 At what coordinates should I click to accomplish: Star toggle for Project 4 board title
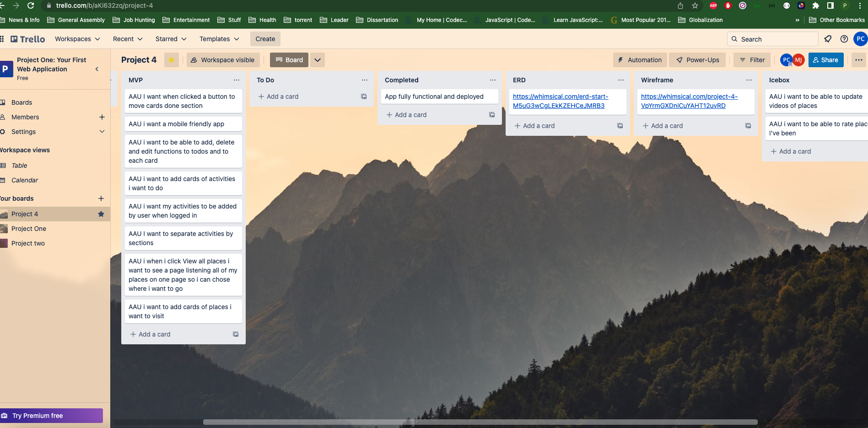pyautogui.click(x=172, y=60)
